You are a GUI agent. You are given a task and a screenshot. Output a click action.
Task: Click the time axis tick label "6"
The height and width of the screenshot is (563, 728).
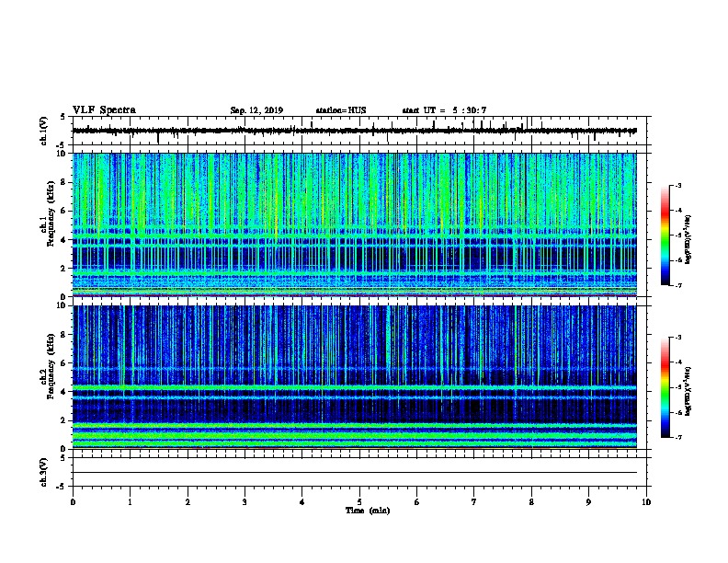pos(417,502)
